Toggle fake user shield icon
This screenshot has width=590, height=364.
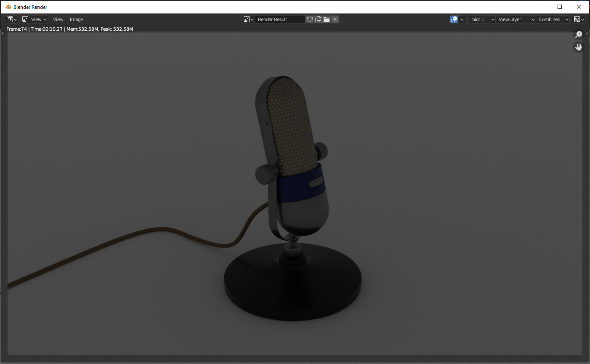[x=310, y=19]
